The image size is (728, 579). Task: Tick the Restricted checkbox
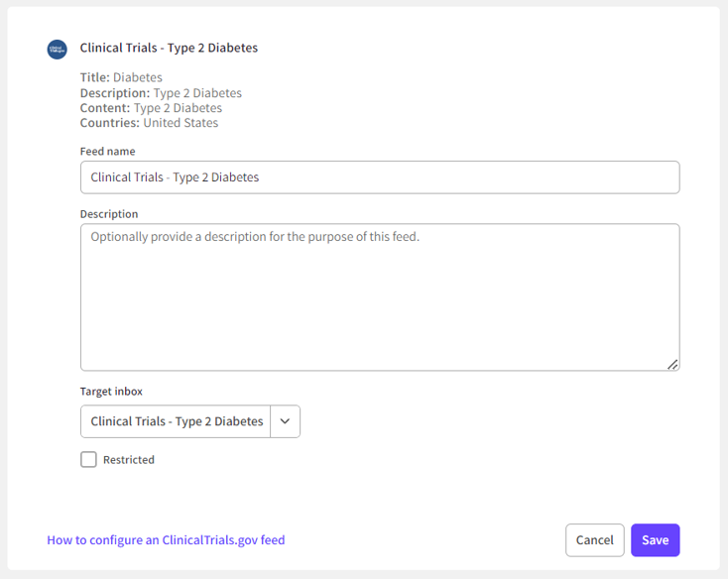coord(88,459)
